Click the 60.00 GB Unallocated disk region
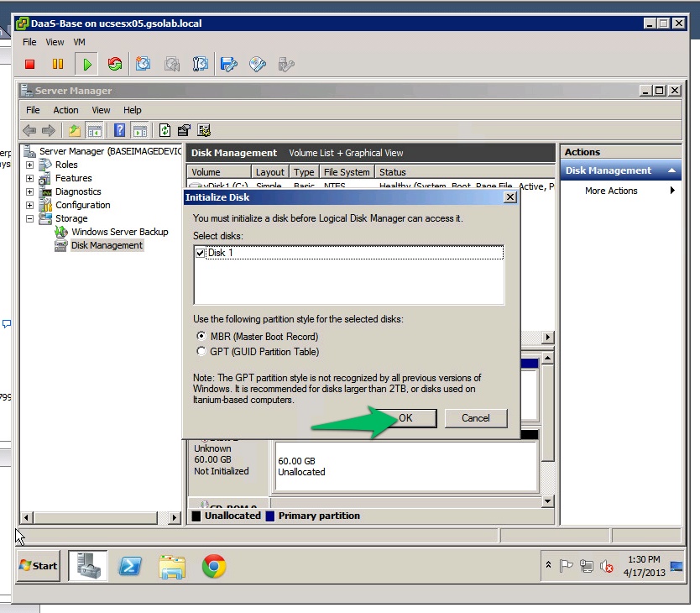The width and height of the screenshot is (700, 613). [x=406, y=466]
